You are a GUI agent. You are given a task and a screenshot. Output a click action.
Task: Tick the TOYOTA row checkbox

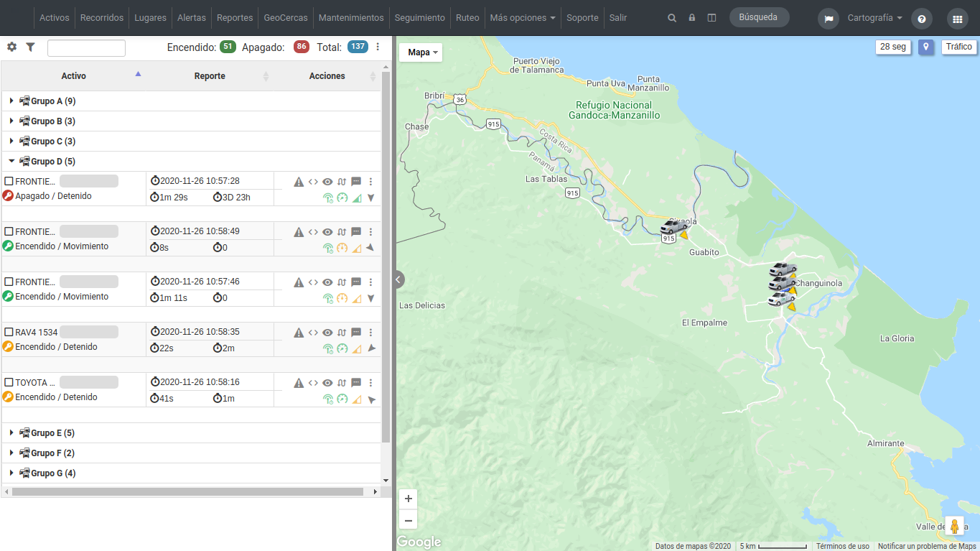tap(9, 382)
